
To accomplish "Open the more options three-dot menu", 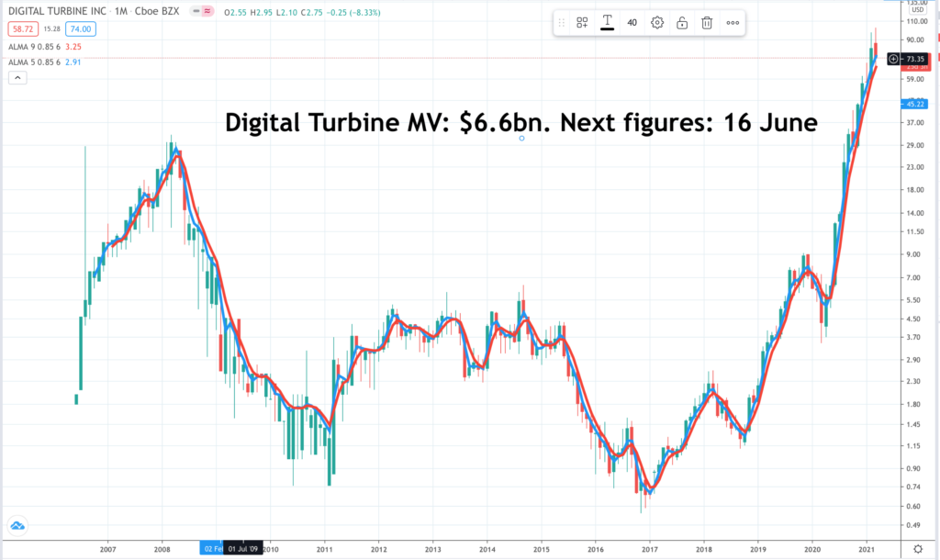I will 733,23.
